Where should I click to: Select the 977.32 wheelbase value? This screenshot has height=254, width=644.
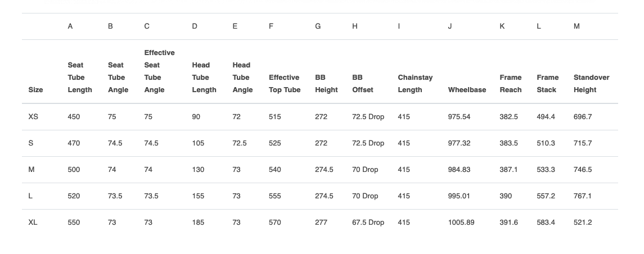click(459, 143)
